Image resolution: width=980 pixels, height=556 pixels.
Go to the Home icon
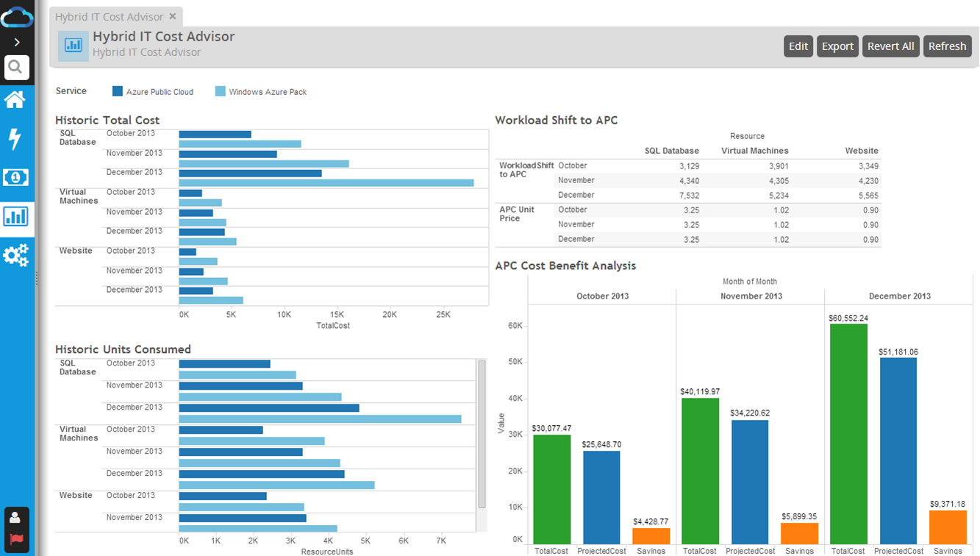15,99
